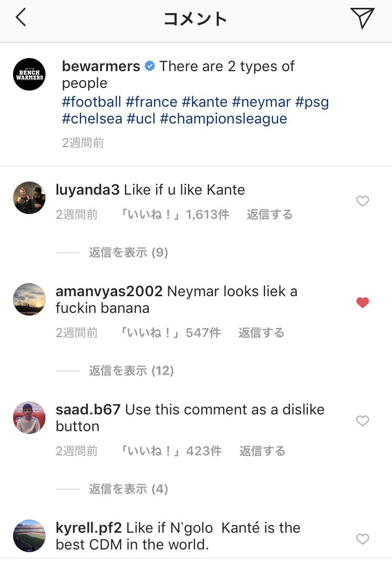Expand the 9 replies under luyanda3's comment
This screenshot has width=392, height=561.
(128, 253)
